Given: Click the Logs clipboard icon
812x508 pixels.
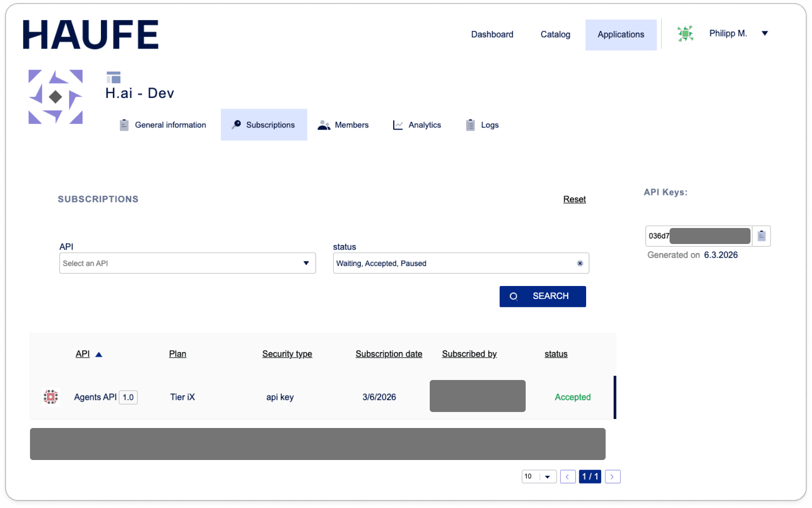Looking at the screenshot, I should (469, 124).
